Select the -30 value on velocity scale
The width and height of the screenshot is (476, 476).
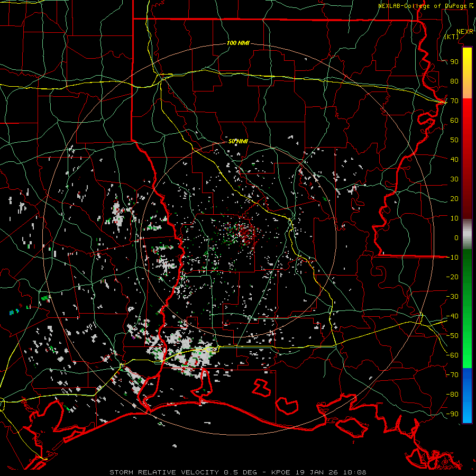point(452,297)
